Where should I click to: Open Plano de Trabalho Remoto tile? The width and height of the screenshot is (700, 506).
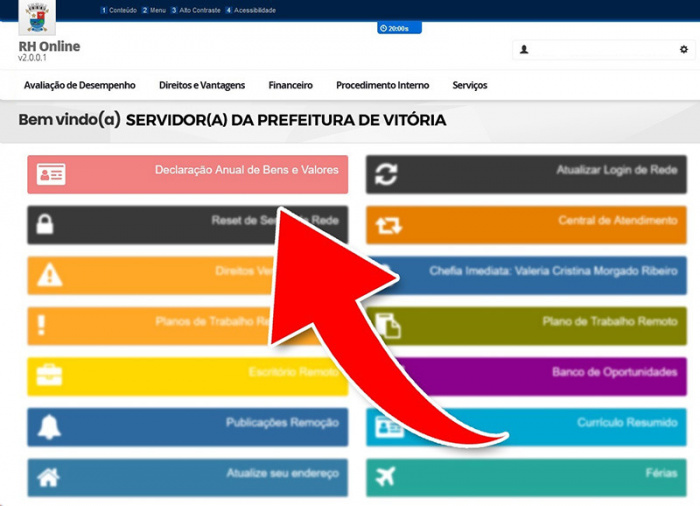526,326
